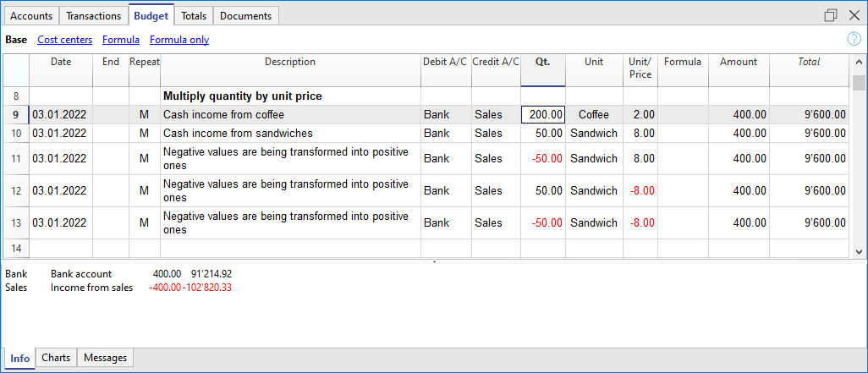
Task: Click the restore window icon
Action: (x=831, y=15)
